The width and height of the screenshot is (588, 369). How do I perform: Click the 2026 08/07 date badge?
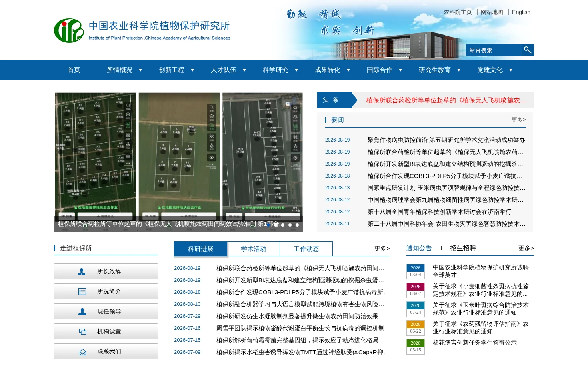(416, 290)
